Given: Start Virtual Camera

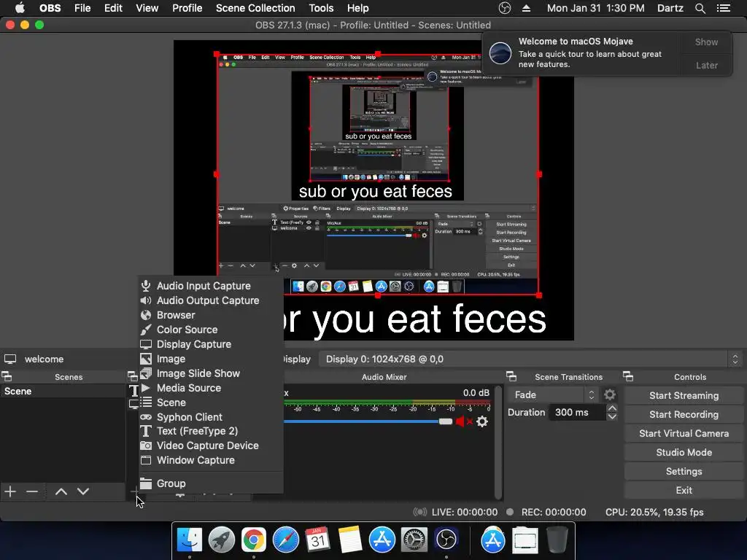Looking at the screenshot, I should 684,434.
